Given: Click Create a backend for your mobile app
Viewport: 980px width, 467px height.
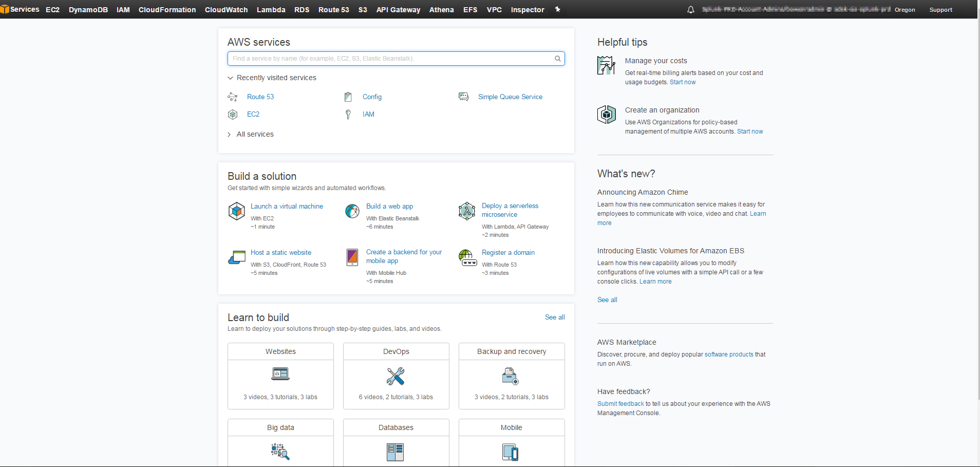Looking at the screenshot, I should (x=404, y=256).
